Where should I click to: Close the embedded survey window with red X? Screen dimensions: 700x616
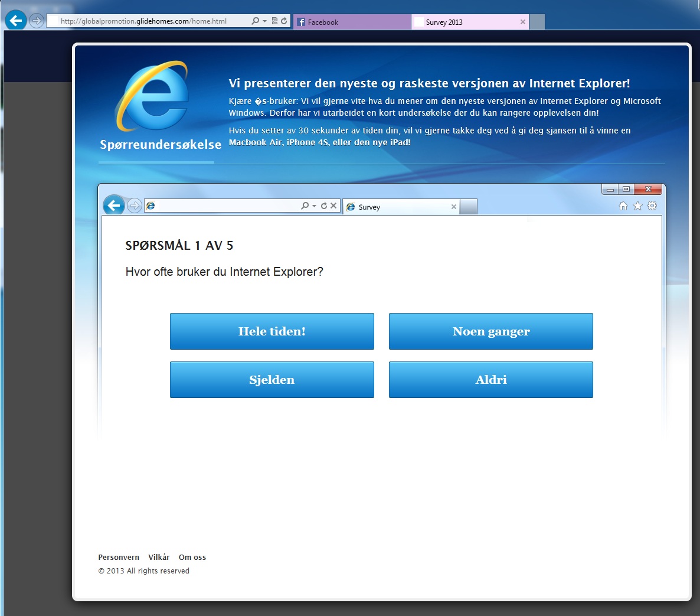[648, 190]
